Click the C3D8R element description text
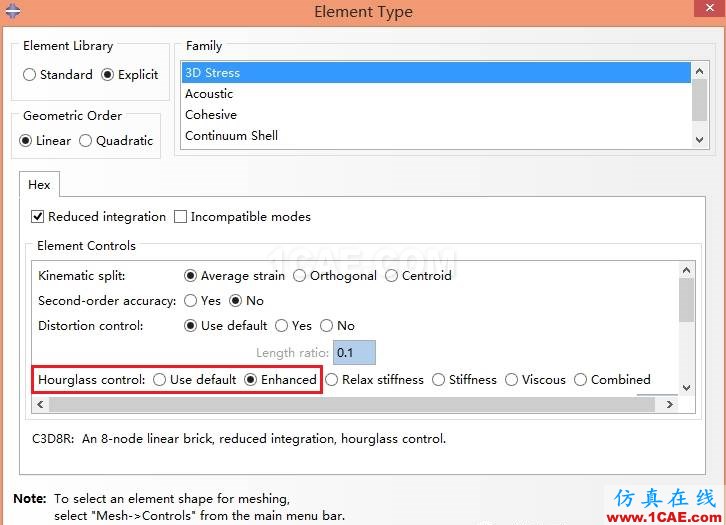This screenshot has width=726, height=525. [239, 439]
